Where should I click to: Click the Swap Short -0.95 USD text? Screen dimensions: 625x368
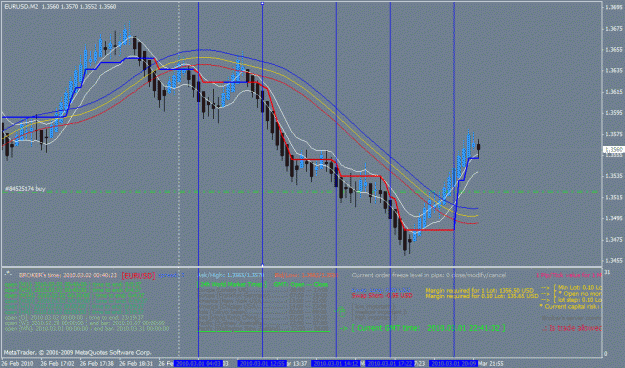382,296
